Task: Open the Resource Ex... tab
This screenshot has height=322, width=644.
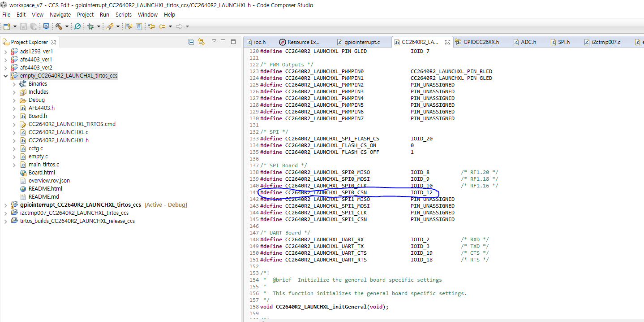Action: point(304,41)
